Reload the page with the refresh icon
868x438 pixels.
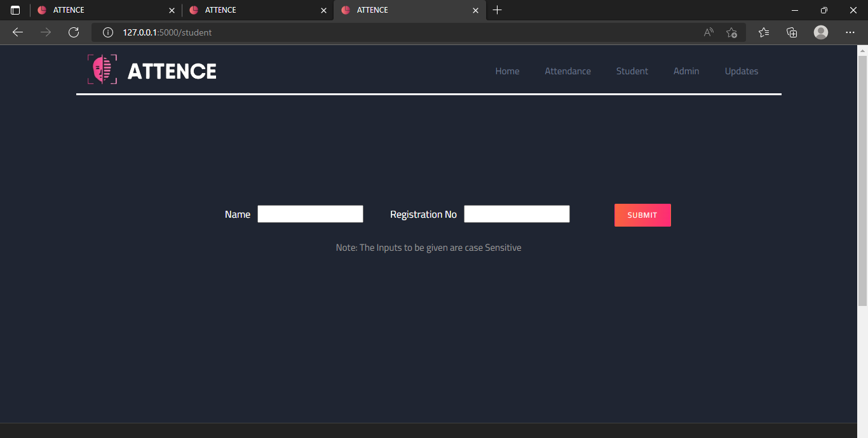(74, 32)
